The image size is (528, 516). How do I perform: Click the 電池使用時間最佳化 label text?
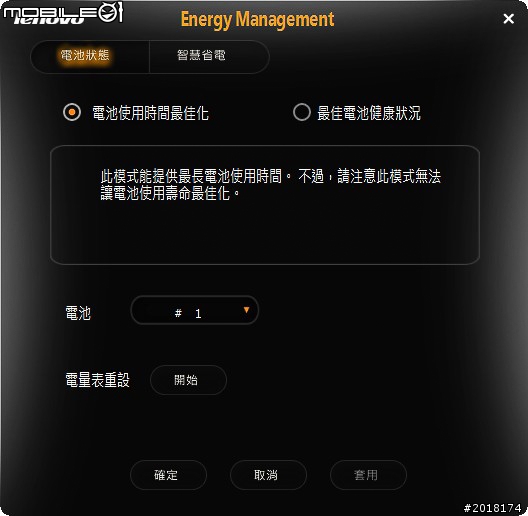pos(150,113)
